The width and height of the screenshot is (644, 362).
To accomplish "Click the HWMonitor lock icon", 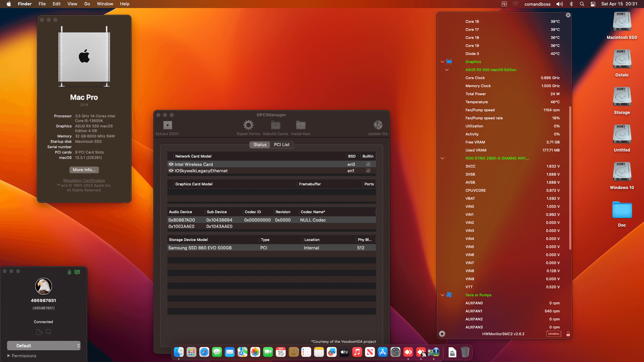I will tap(568, 334).
